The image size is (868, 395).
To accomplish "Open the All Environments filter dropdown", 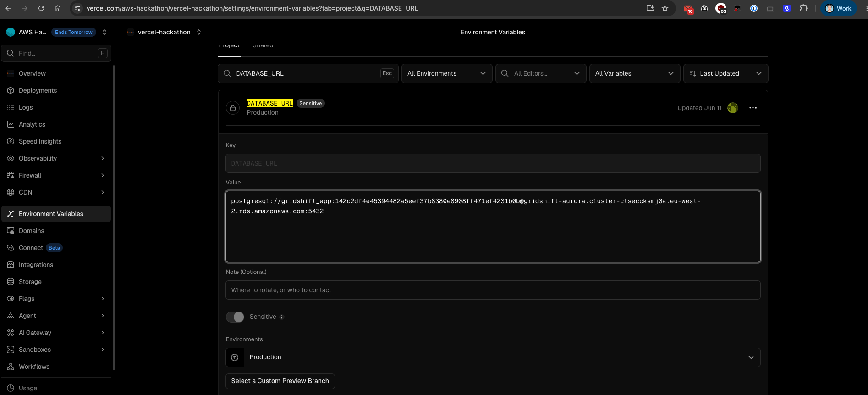I will 447,73.
